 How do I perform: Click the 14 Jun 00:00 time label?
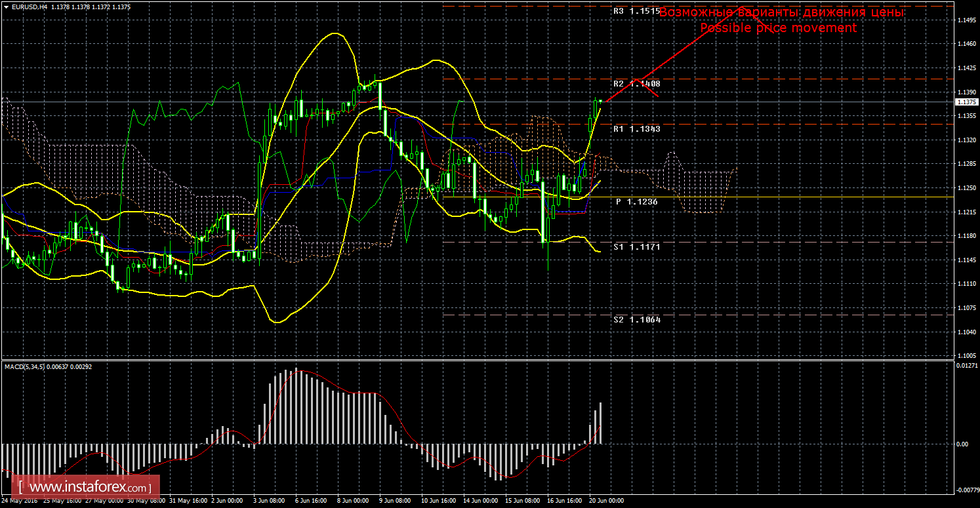(x=481, y=501)
